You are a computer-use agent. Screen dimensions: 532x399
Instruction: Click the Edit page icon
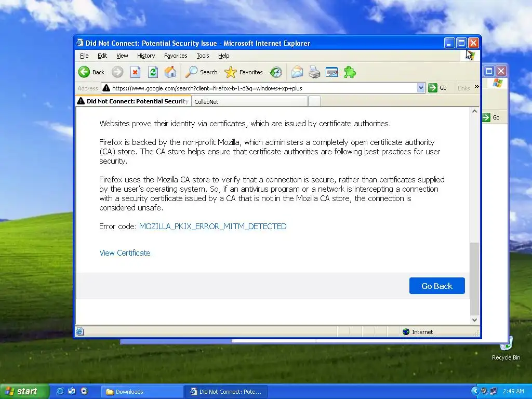(331, 72)
